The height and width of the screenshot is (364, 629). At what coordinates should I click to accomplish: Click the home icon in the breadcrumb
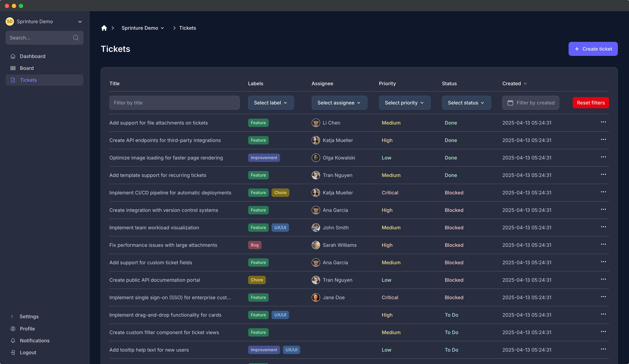[x=104, y=28]
